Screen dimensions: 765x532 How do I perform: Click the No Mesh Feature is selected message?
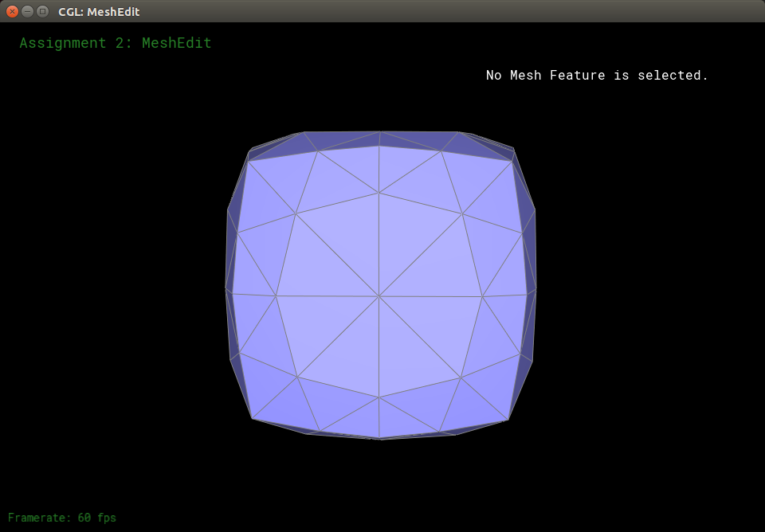point(597,76)
